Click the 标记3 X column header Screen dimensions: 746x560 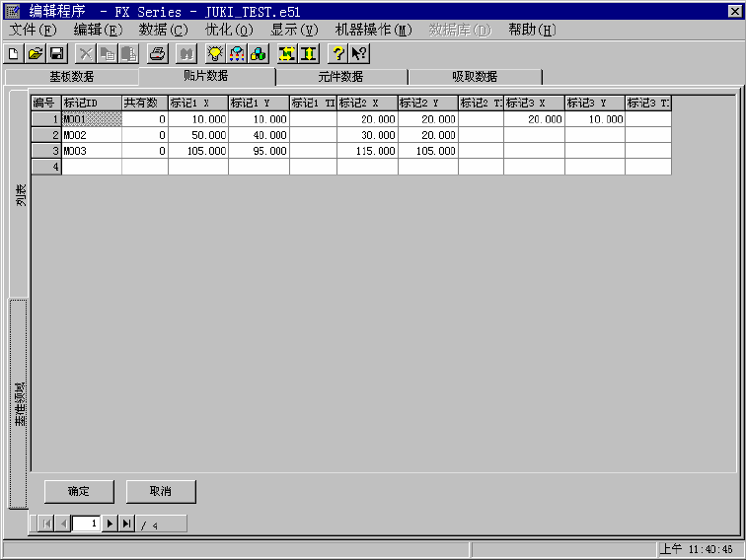534,103
